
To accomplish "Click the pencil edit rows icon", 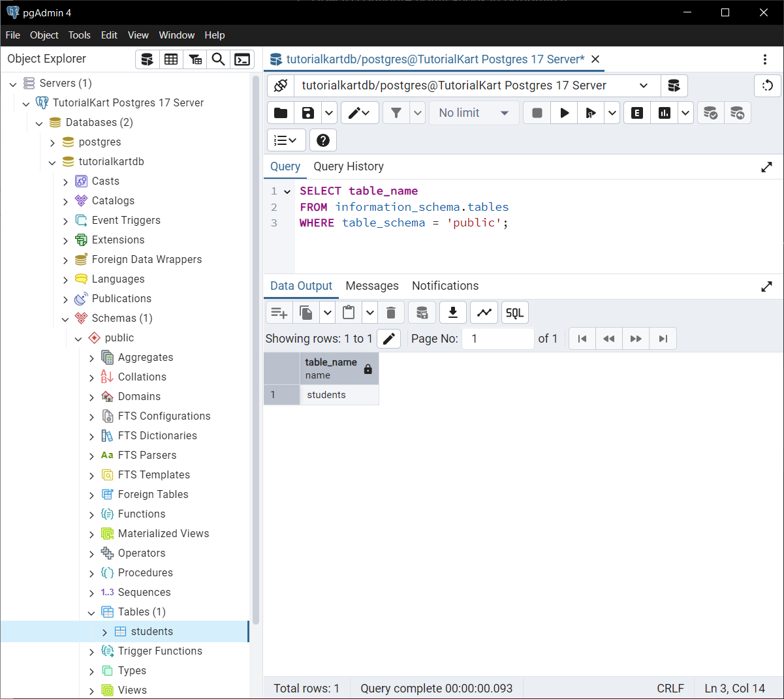I will pyautogui.click(x=389, y=339).
